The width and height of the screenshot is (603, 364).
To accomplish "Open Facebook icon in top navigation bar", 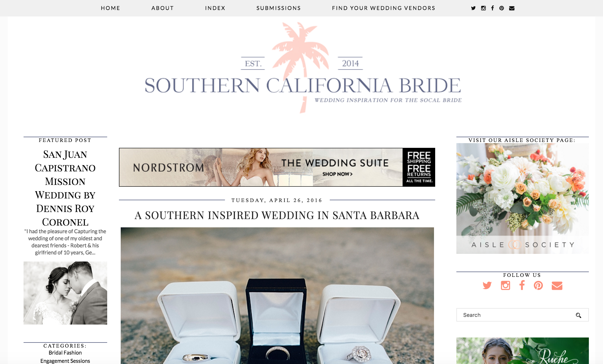I will pos(492,8).
